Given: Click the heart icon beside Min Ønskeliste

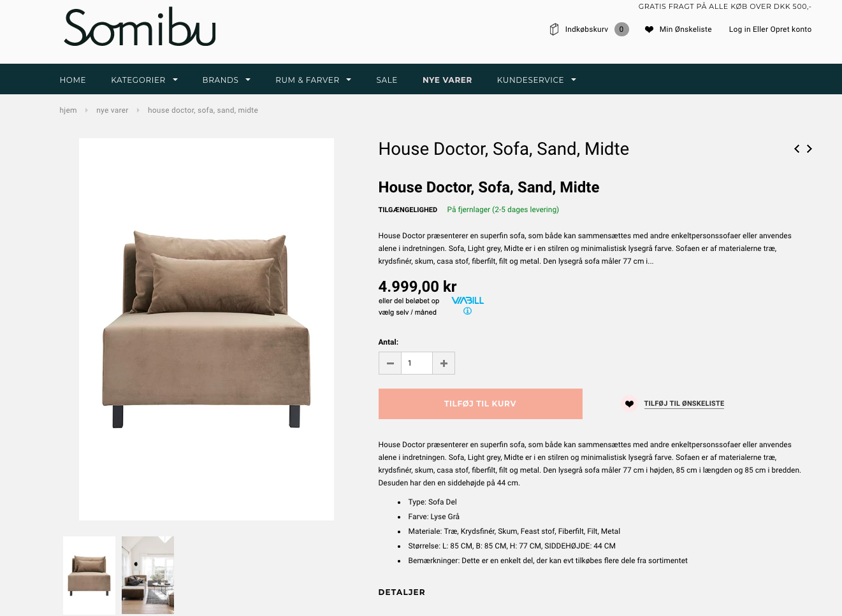Looking at the screenshot, I should 649,29.
